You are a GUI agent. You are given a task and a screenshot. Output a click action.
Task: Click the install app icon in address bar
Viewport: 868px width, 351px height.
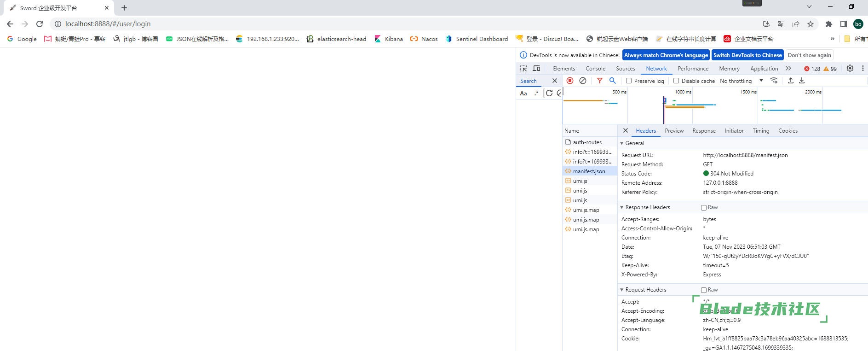coord(766,24)
